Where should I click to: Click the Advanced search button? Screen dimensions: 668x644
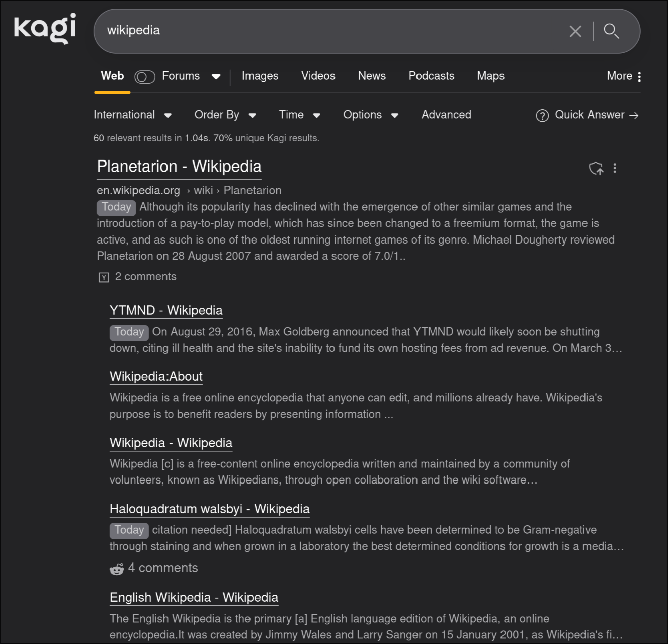click(446, 115)
